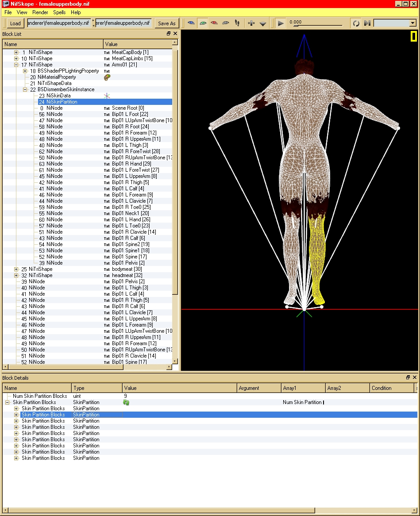420x516 pixels.
Task: Float the Block List panel
Action: (169, 34)
